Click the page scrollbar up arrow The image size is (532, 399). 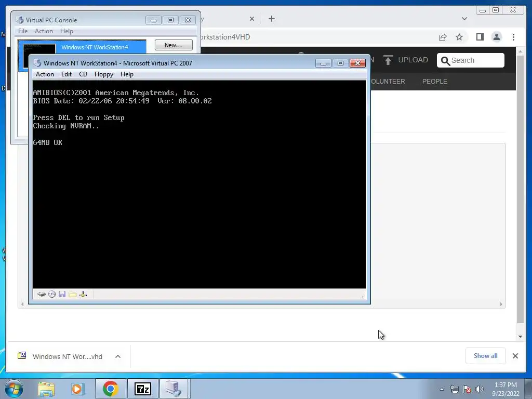coord(520,52)
